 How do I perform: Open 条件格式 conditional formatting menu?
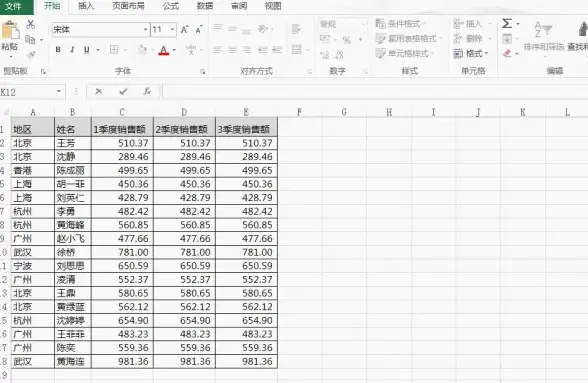pyautogui.click(x=401, y=24)
